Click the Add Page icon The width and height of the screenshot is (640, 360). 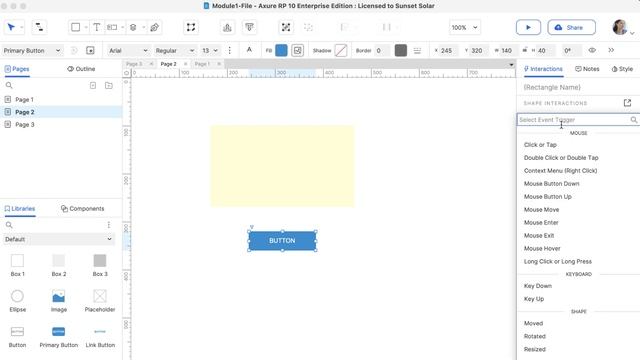point(93,85)
